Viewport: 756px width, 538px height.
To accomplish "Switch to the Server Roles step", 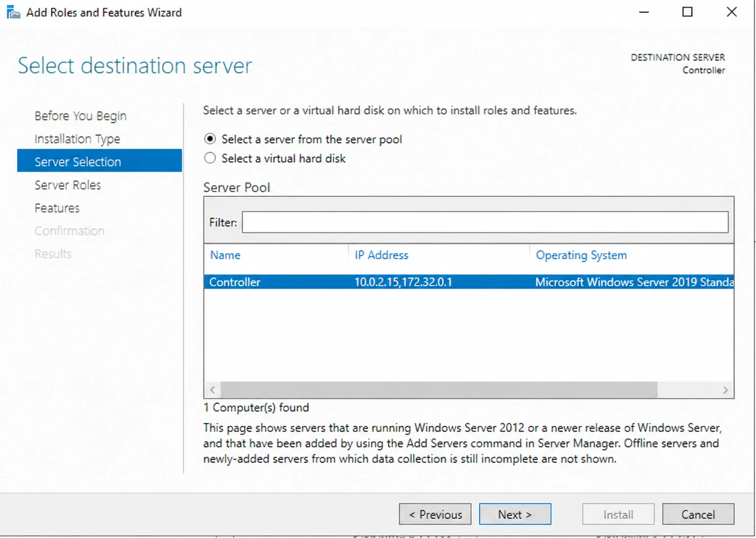I will 68,185.
